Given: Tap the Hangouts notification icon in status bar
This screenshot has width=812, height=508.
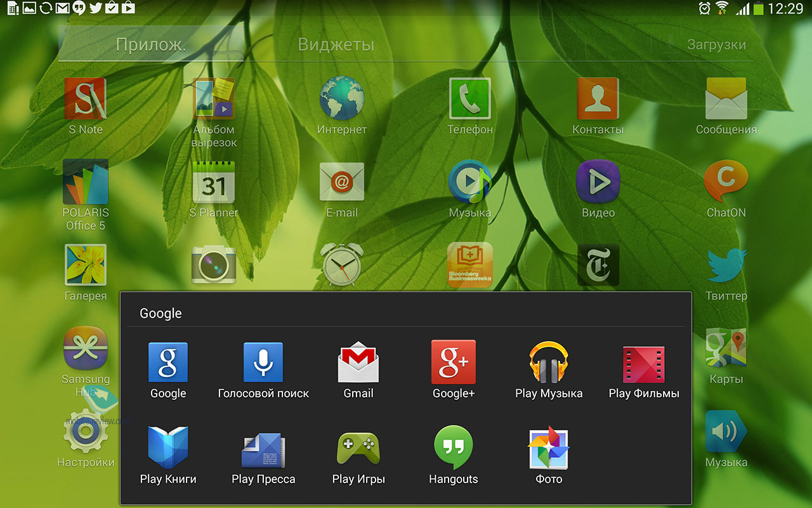Looking at the screenshot, I should pyautogui.click(x=79, y=8).
